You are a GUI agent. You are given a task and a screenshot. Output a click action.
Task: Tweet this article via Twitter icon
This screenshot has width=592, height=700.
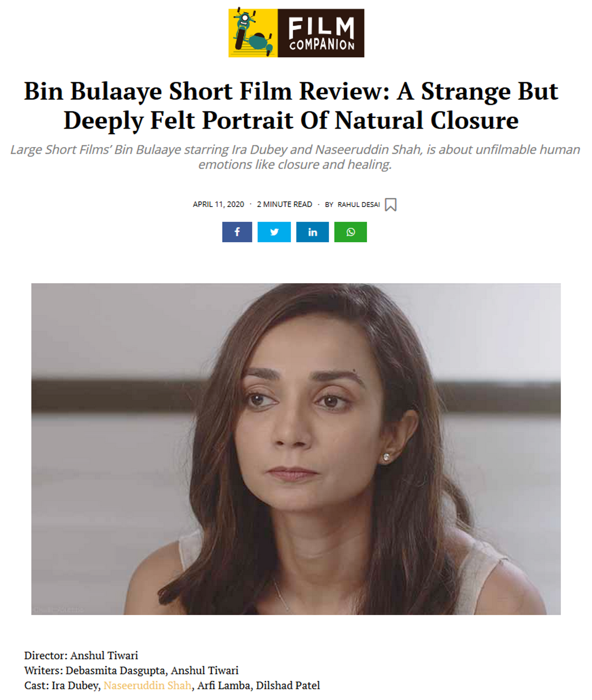[274, 232]
